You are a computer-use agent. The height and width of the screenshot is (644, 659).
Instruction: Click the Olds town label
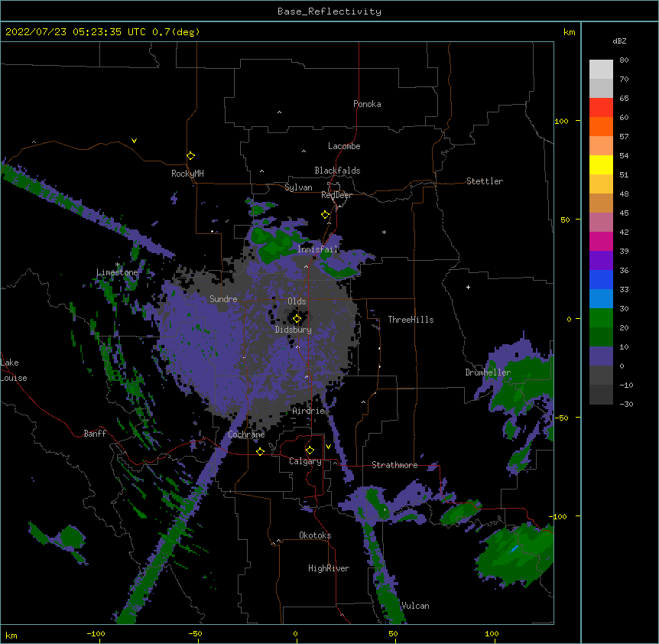(x=297, y=301)
